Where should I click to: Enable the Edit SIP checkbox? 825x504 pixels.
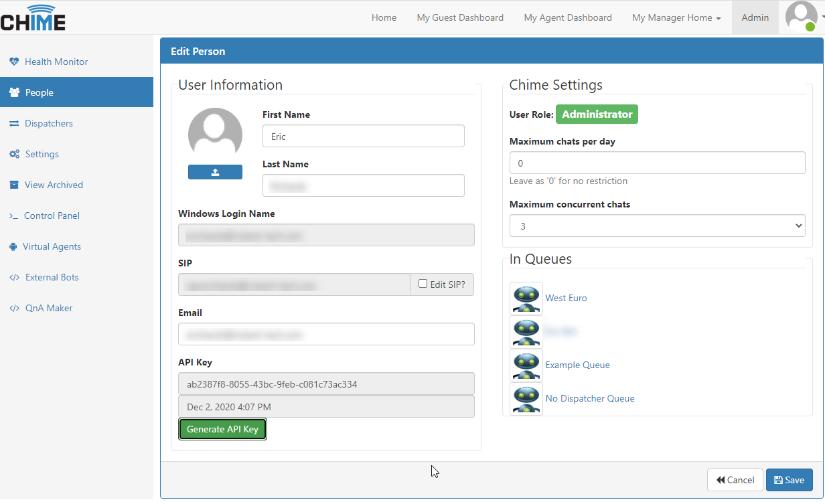click(423, 284)
